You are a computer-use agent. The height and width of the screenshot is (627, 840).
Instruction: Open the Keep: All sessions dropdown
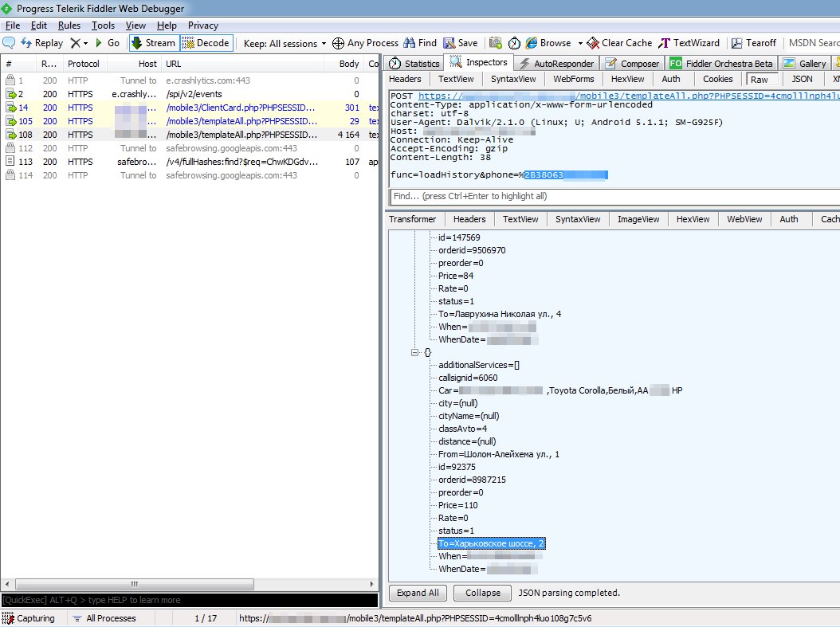[285, 43]
